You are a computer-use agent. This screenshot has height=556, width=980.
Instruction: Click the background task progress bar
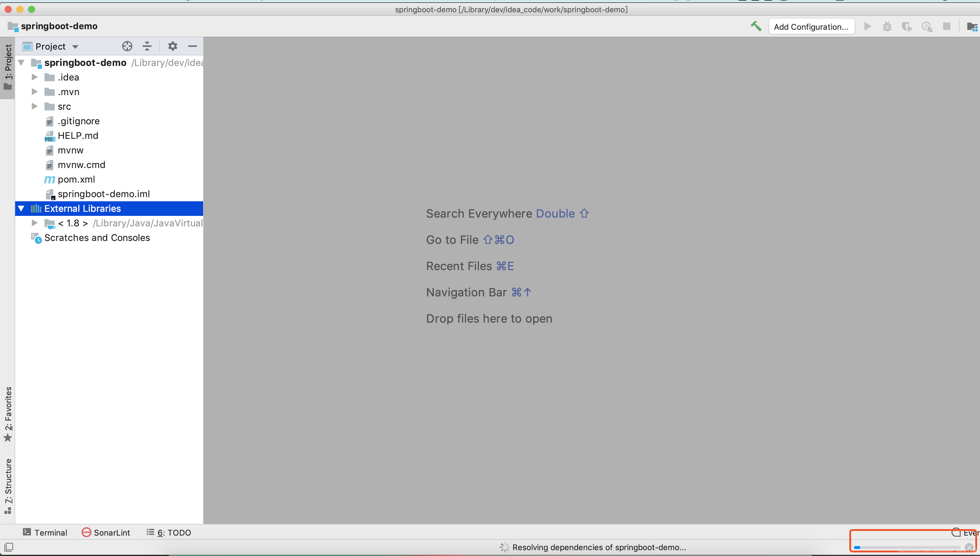coord(907,548)
